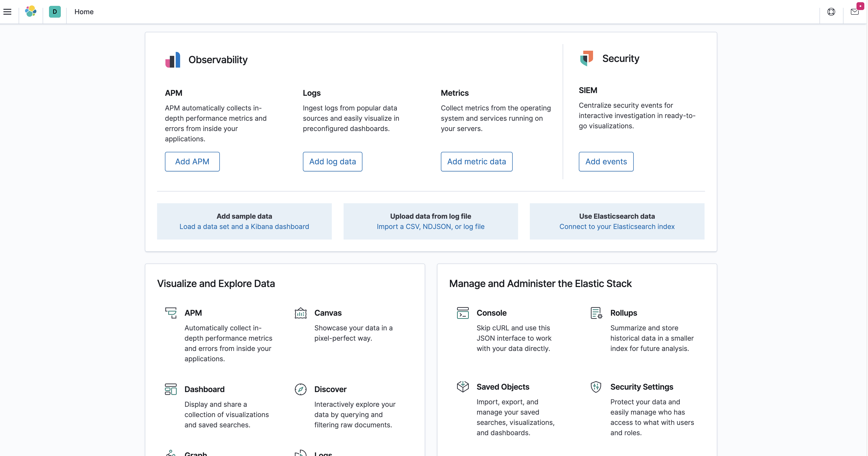Image resolution: width=868 pixels, height=456 pixels.
Task: Click the Add APM button
Action: [x=192, y=162]
